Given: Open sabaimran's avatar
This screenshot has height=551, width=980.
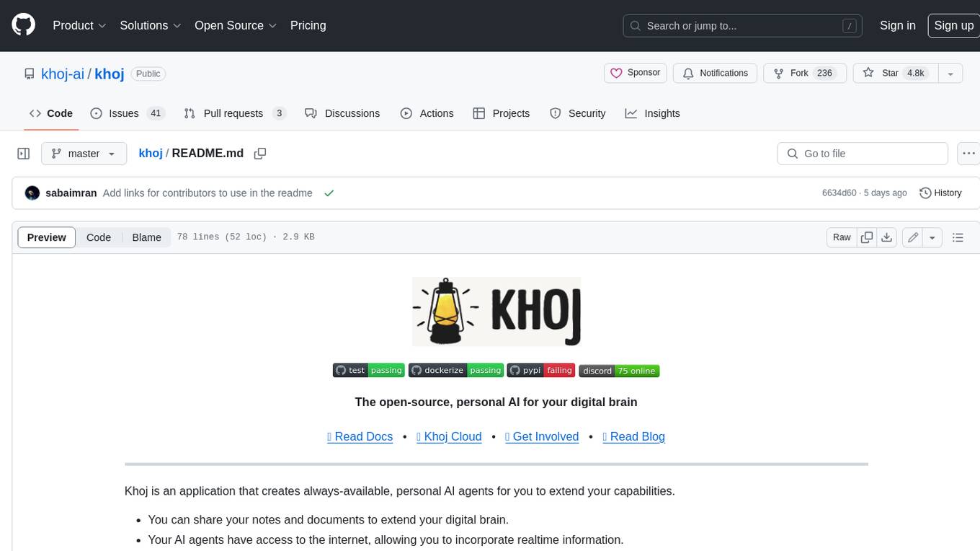Looking at the screenshot, I should (x=32, y=193).
